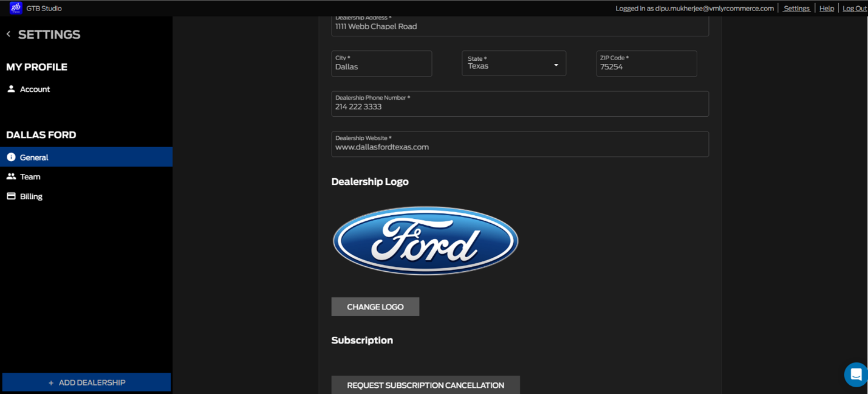The width and height of the screenshot is (868, 394).
Task: Click the Subscription heading
Action: click(x=362, y=340)
